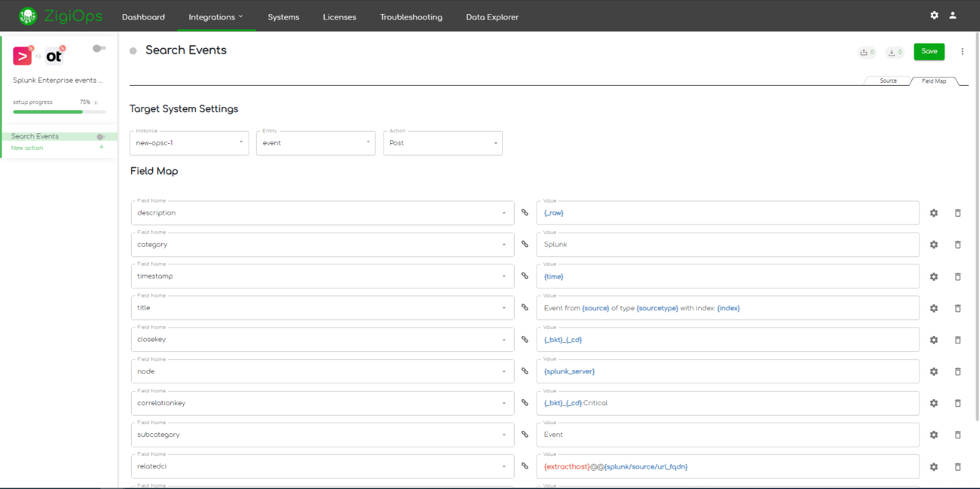
Task: Toggle the integration enable switch in sidebar
Action: (99, 48)
